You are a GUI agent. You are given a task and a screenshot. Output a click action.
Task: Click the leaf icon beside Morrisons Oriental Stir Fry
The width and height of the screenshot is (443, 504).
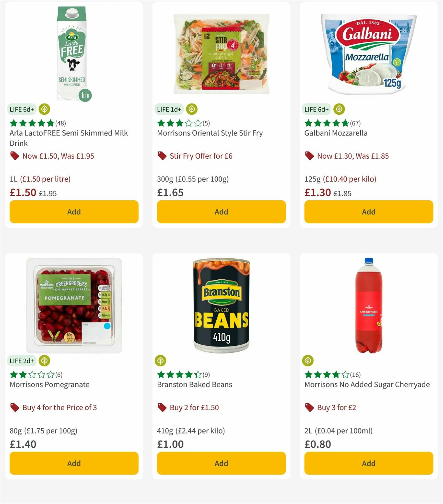coord(192,109)
